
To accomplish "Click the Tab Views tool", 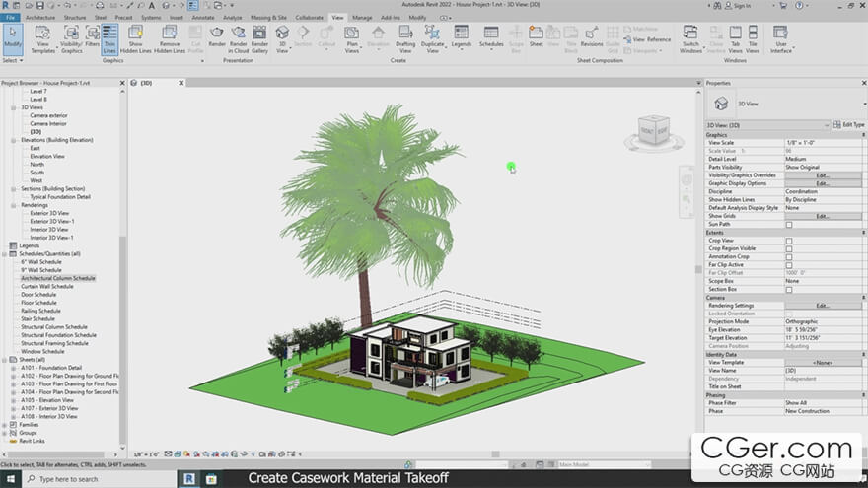I will pos(735,38).
